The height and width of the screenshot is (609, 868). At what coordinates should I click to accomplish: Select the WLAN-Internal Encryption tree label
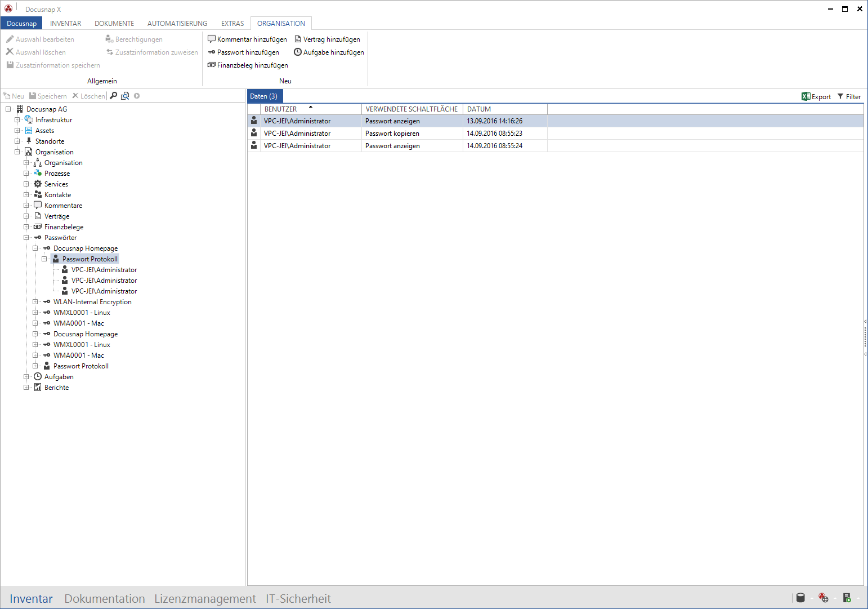[92, 301]
